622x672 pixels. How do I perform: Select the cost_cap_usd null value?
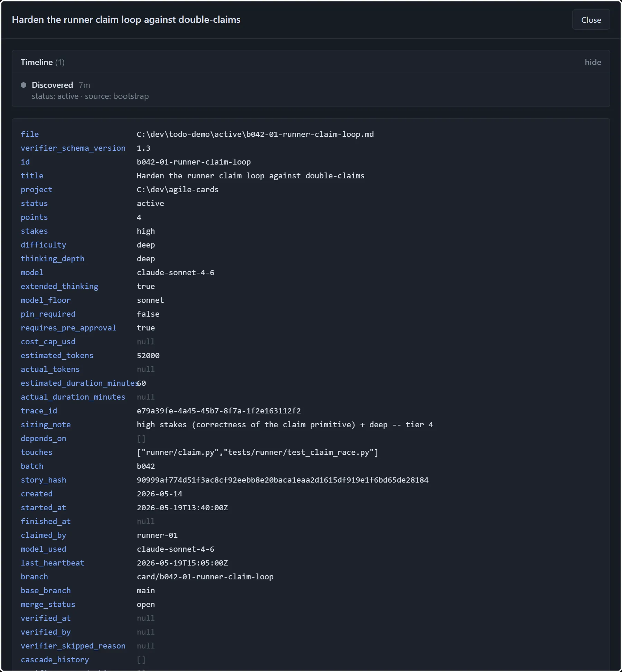pos(146,342)
